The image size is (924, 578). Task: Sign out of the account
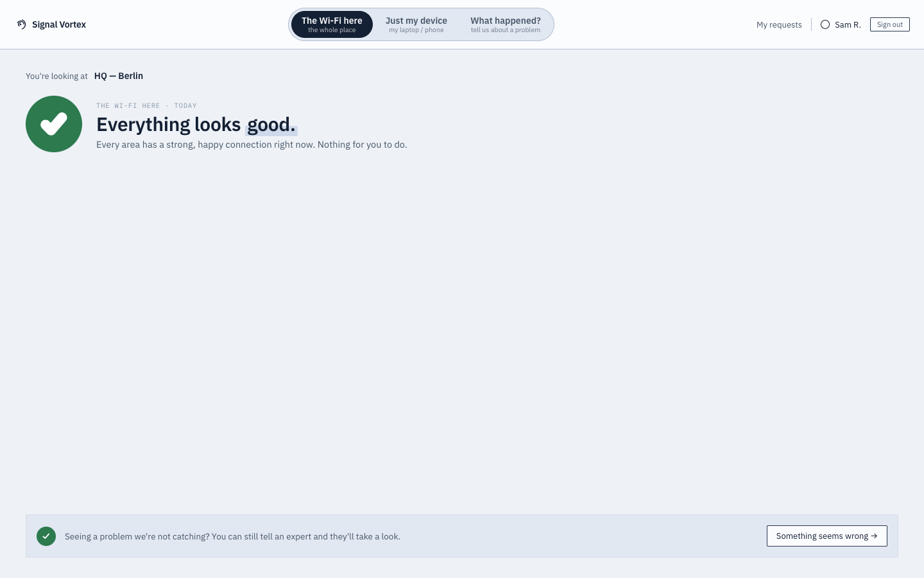coord(890,24)
